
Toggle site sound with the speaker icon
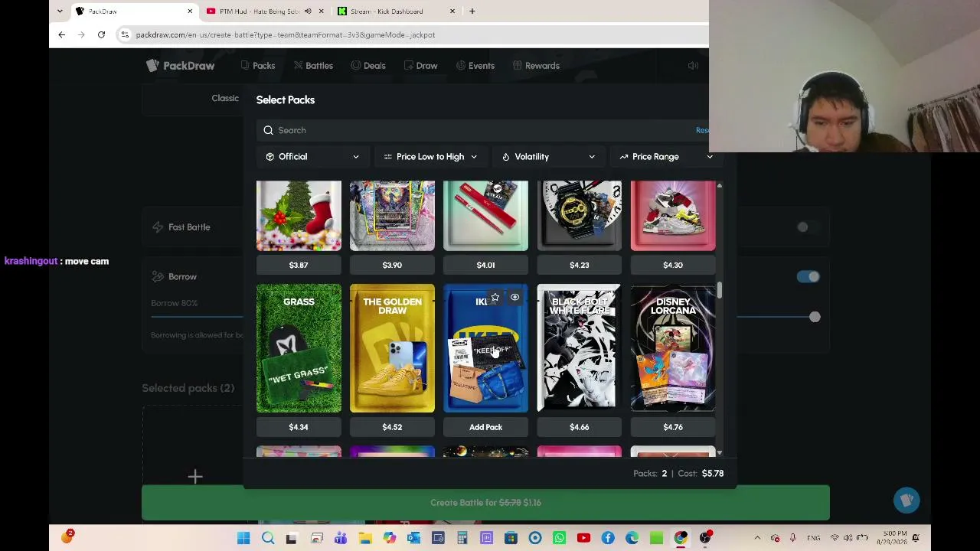point(693,66)
